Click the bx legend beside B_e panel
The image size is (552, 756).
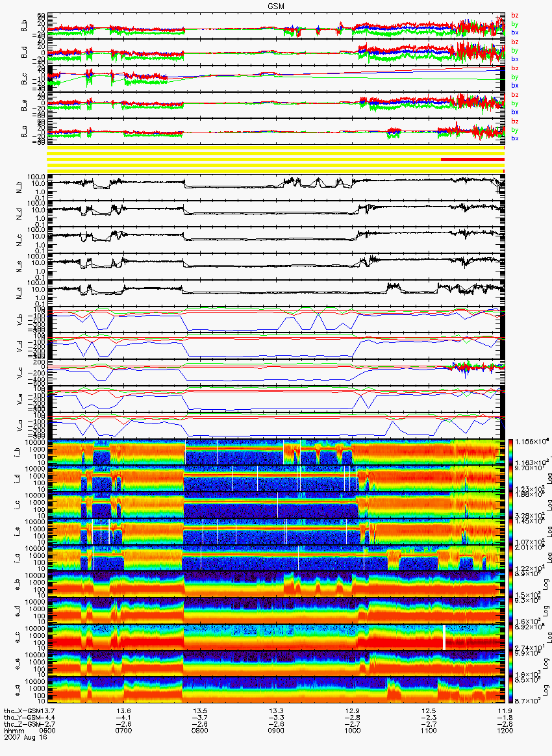point(515,112)
